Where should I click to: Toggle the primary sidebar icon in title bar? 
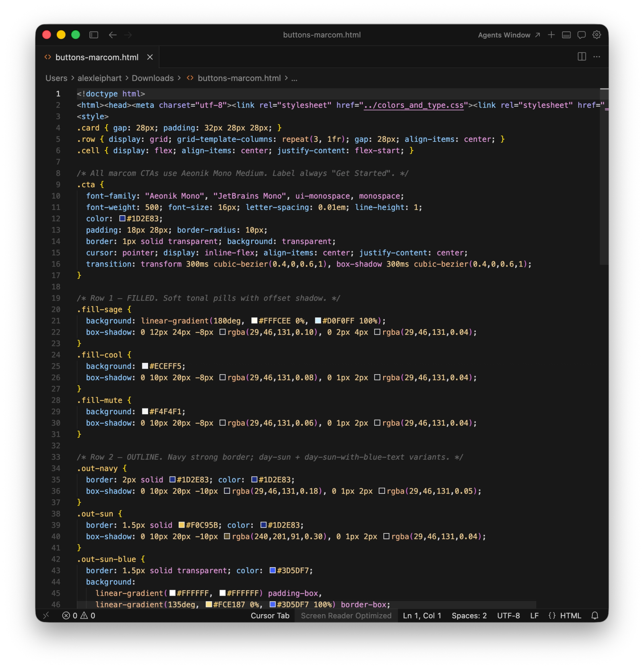point(94,35)
